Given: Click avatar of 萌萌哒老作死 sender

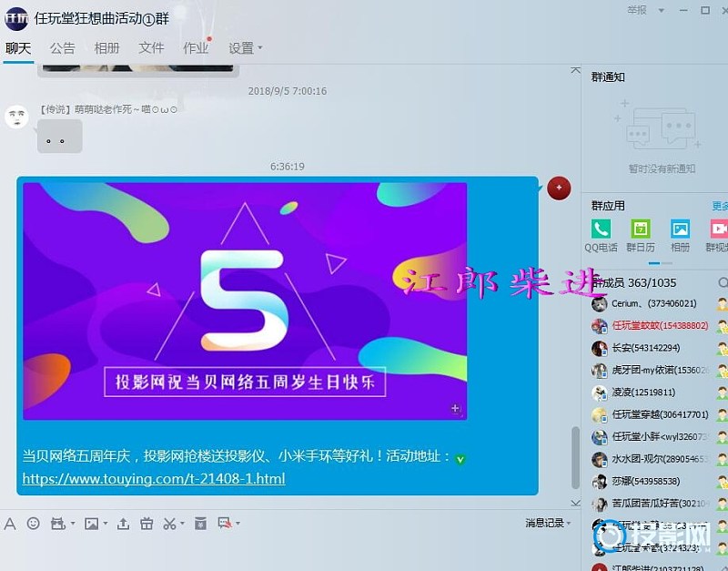Looking at the screenshot, I should click(16, 117).
